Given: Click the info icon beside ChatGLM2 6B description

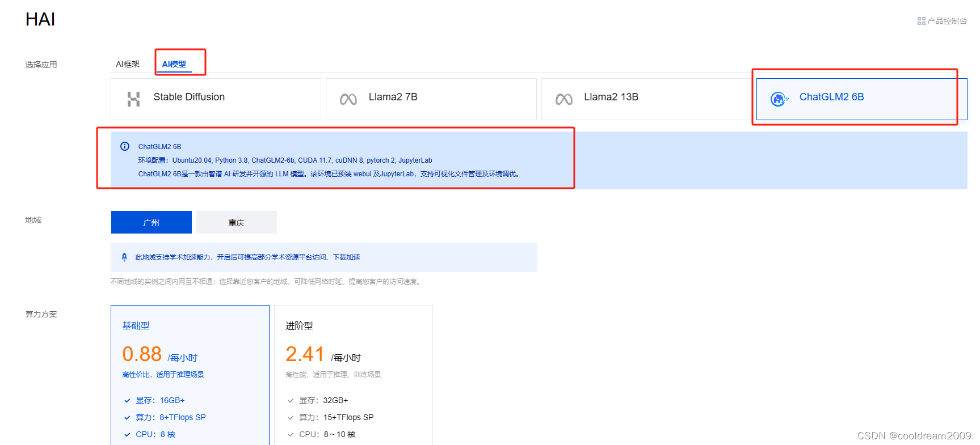Looking at the screenshot, I should pyautogui.click(x=125, y=146).
